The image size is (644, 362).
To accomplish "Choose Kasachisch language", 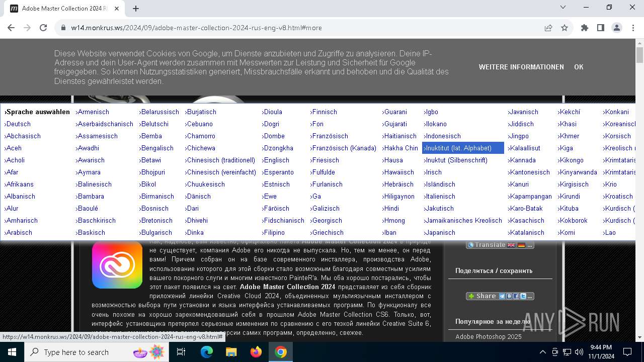I will (x=526, y=220).
